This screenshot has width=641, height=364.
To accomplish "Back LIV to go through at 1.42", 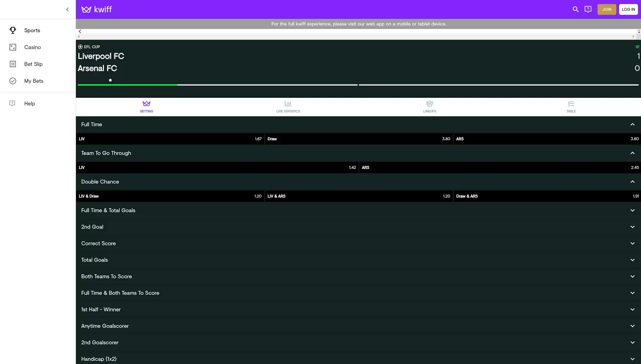I will 217,168.
